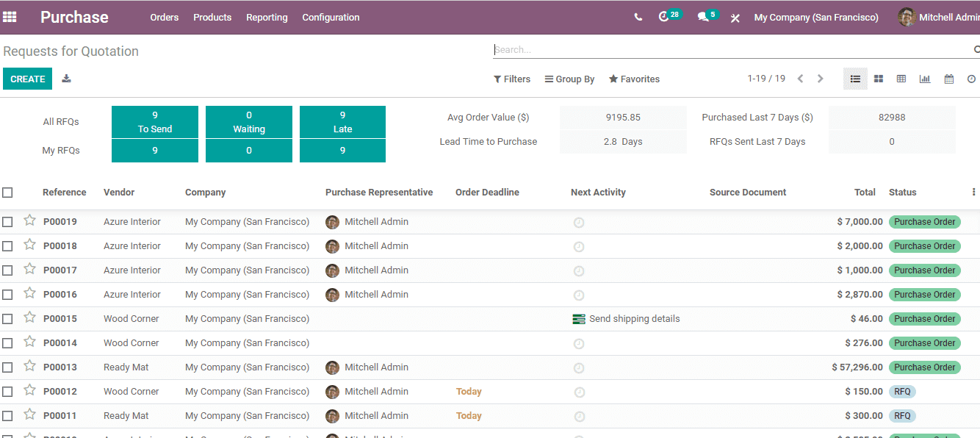This screenshot has height=438, width=980.
Task: Click the import records download icon
Action: coord(66,79)
